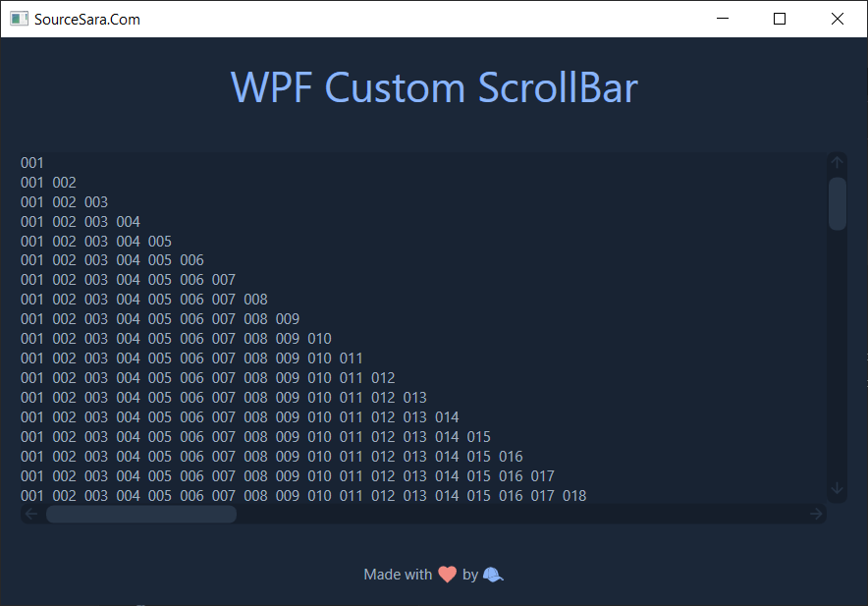Screen dimensions: 868x606
Task: Click the heart emoji in the footer
Action: click(x=447, y=575)
